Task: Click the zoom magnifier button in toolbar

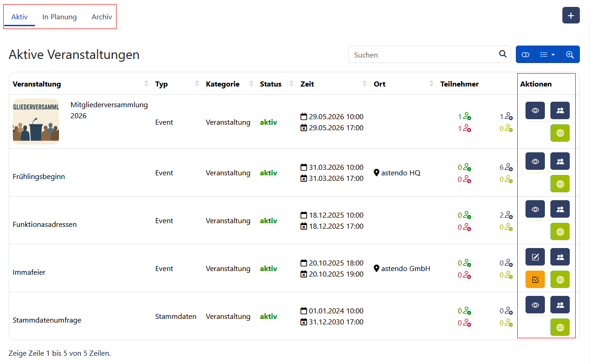Action: pos(570,54)
